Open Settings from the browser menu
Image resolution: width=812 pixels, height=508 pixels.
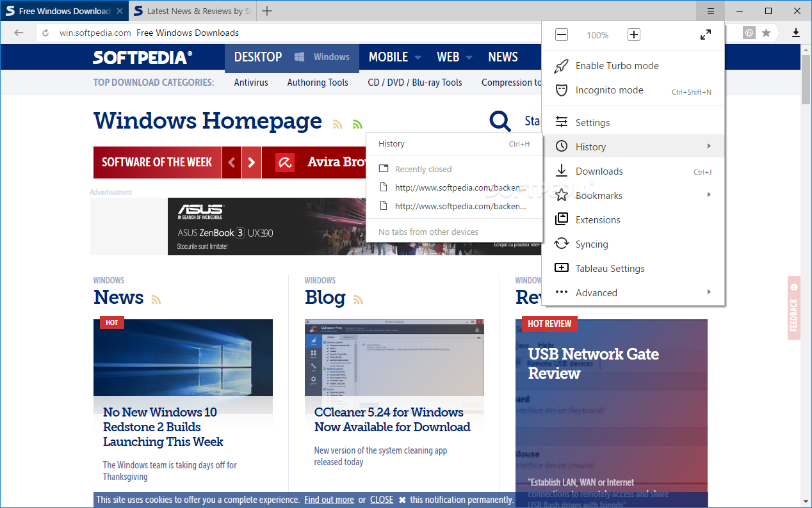coord(633,122)
